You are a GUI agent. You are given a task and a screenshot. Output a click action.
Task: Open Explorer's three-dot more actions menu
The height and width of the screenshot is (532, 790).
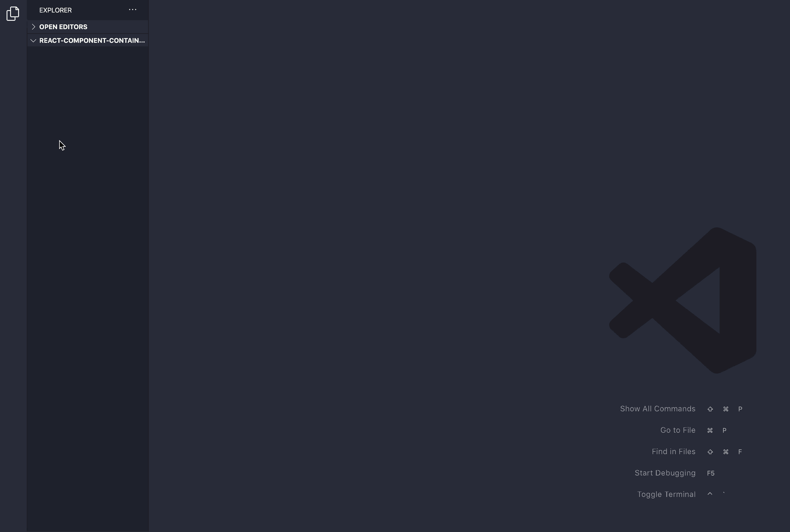click(133, 10)
